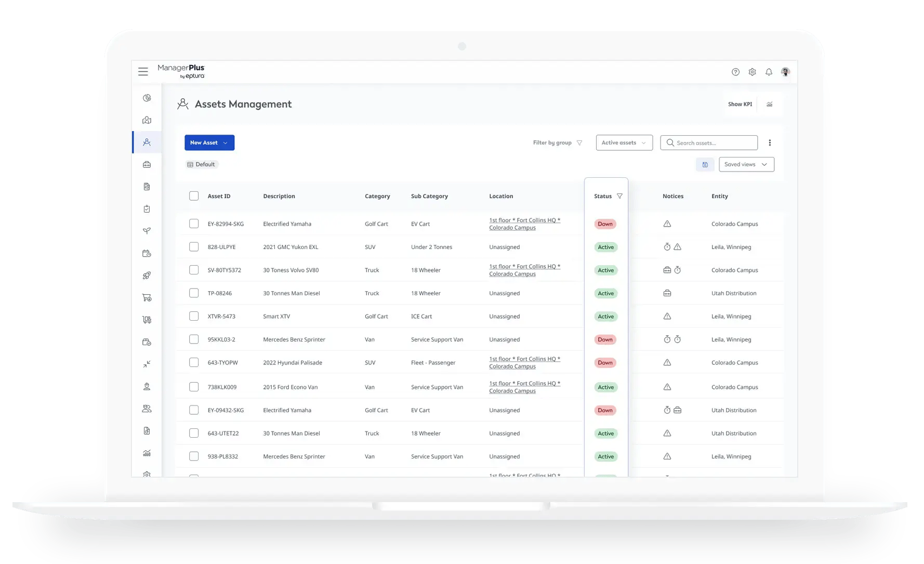This screenshot has width=924, height=564.
Task: Expand the New Asset dropdown arrow
Action: (x=225, y=143)
